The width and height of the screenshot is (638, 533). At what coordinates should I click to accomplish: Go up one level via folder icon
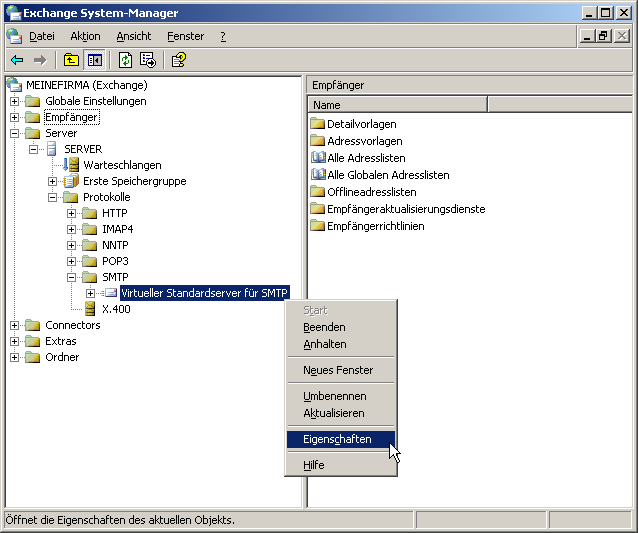tap(71, 60)
